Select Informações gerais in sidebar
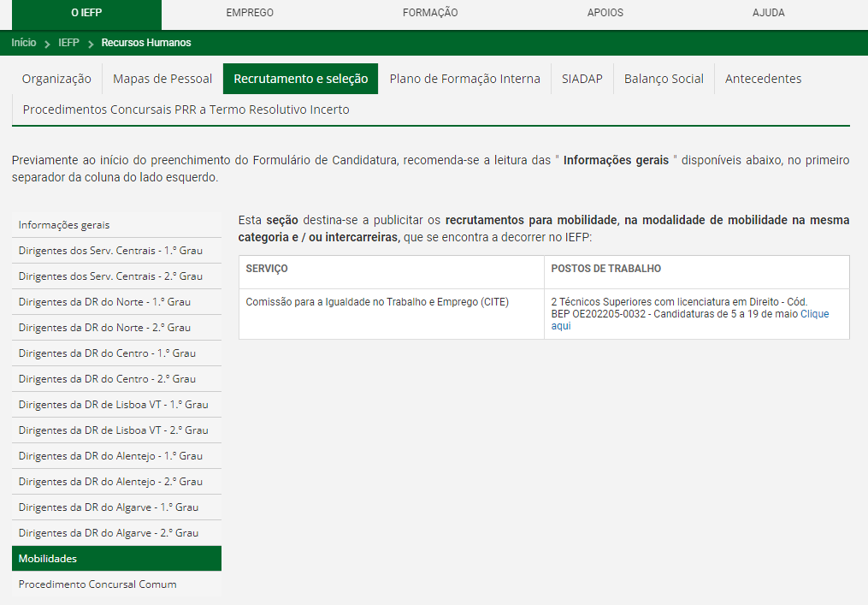 (x=64, y=225)
